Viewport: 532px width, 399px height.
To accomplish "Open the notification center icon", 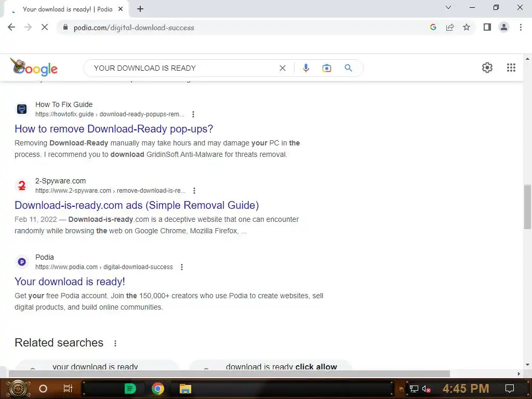I will [x=509, y=389].
